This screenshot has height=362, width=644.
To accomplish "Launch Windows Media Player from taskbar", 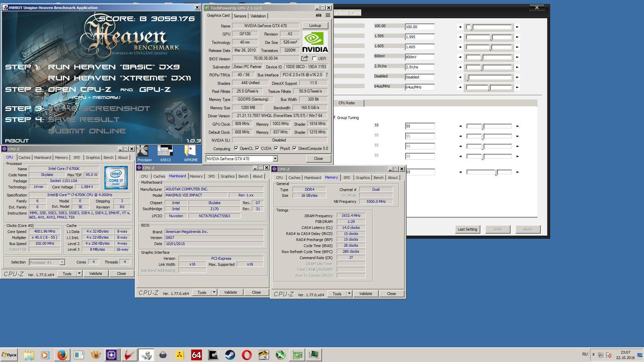I will tap(45, 355).
